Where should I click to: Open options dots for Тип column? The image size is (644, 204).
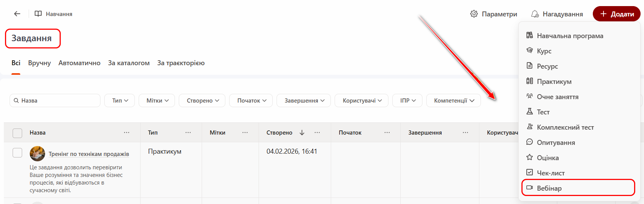(x=188, y=133)
